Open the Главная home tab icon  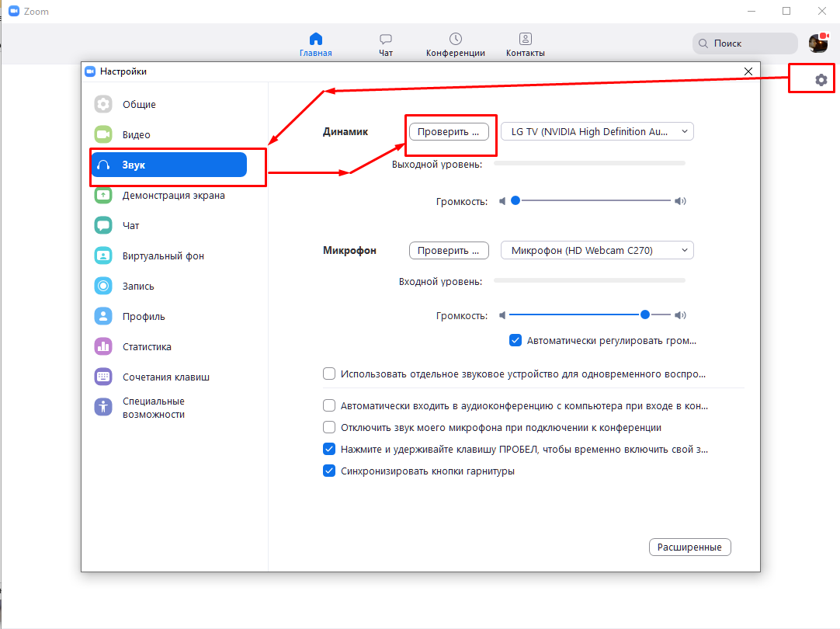point(315,39)
